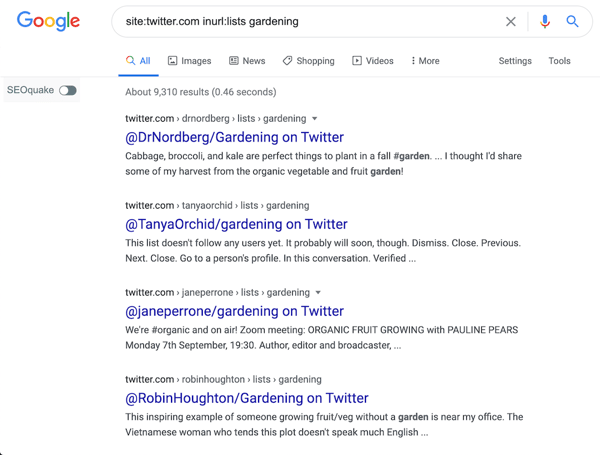The width and height of the screenshot is (600, 455).
Task: Click the twitter.com › janeperrone breadcrumb URL
Action: 217,293
